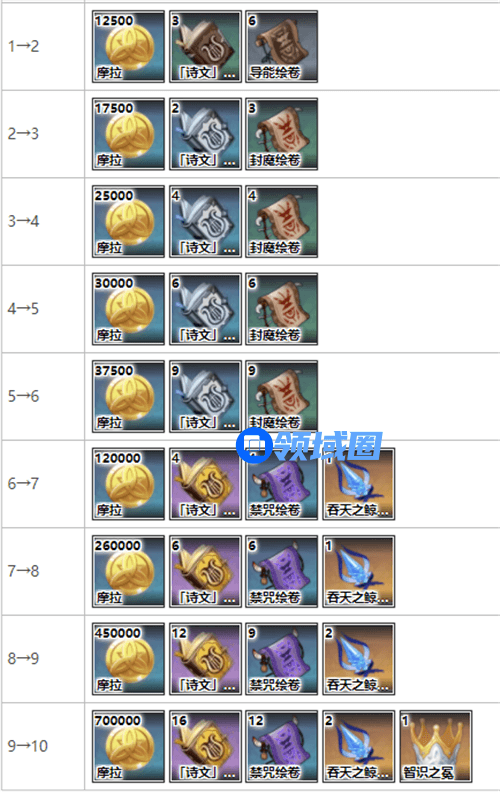
Task: Click the 9→10 level row label
Action: click(x=28, y=746)
